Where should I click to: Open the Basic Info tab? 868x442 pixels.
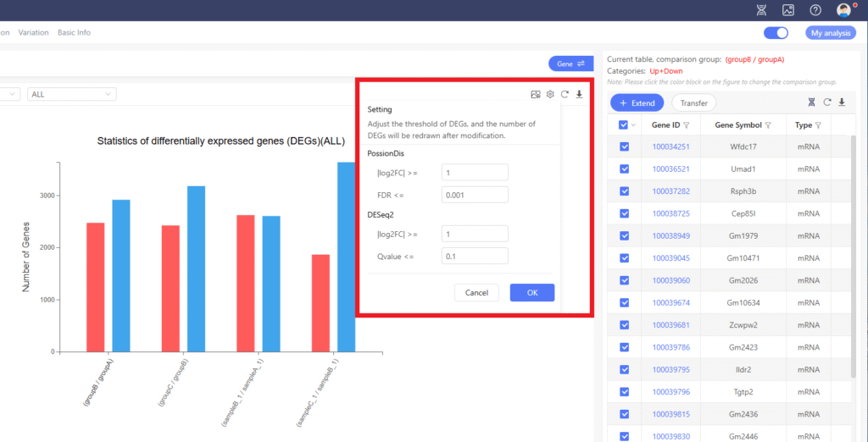74,33
